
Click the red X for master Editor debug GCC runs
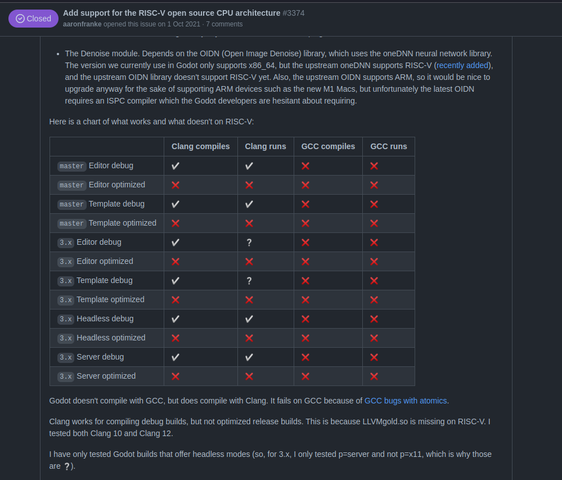pos(374,166)
